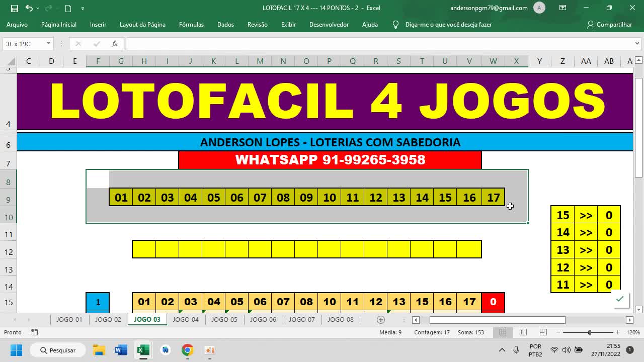Open Google Chrome from taskbar
The height and width of the screenshot is (362, 644).
(x=188, y=350)
